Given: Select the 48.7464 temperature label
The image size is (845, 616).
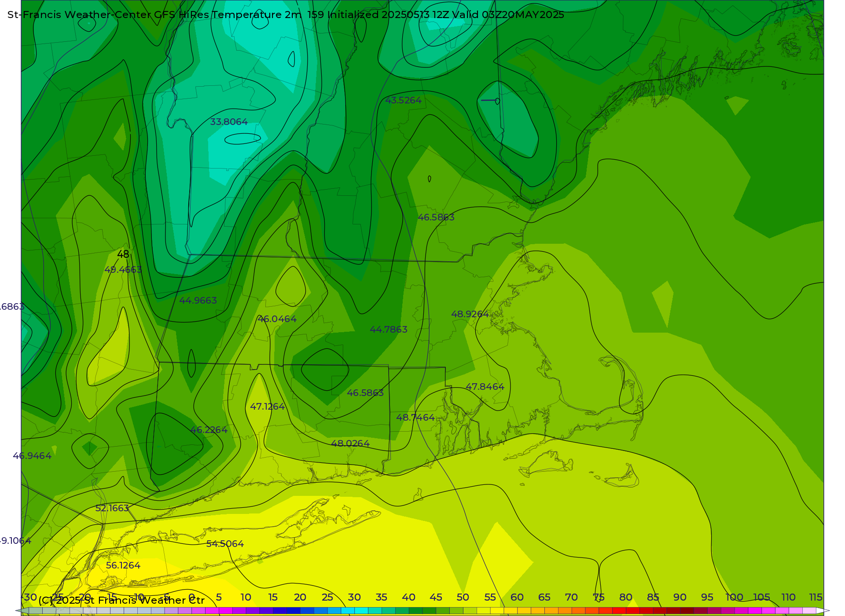Looking at the screenshot, I should 415,418.
